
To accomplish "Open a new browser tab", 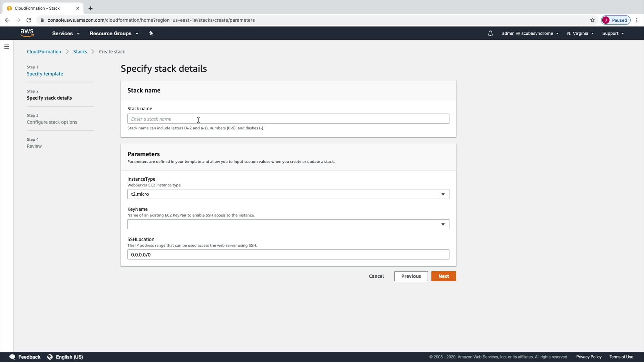I will point(90,8).
